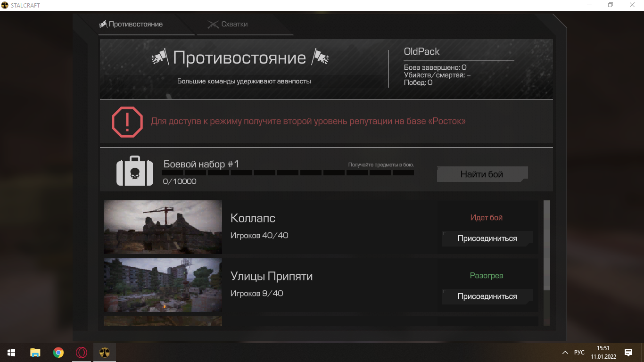Click the Найти бой button
Screen dimensions: 644x362
(482, 174)
